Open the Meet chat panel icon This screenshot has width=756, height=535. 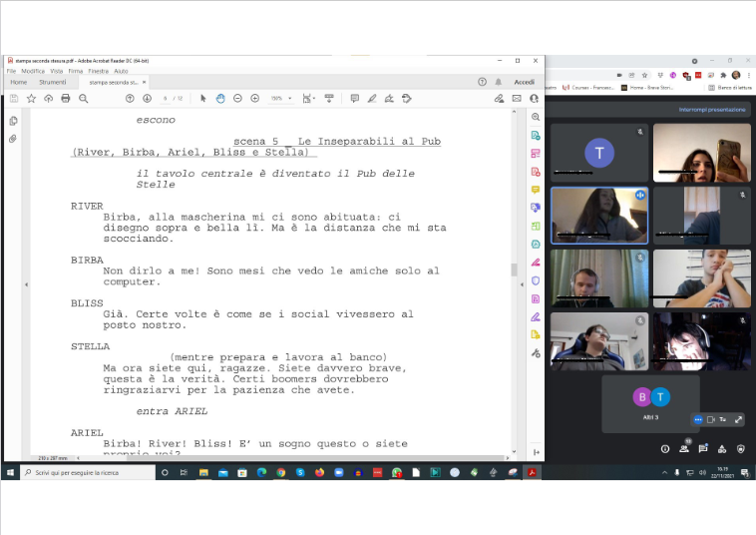[703, 448]
